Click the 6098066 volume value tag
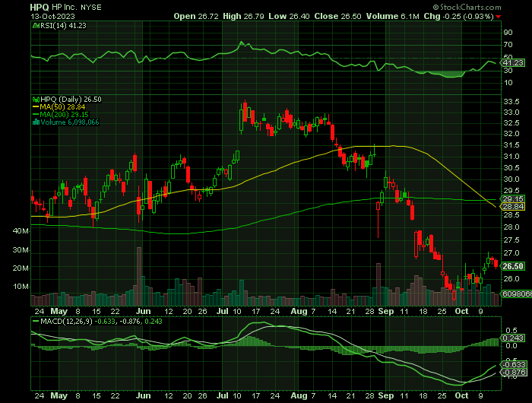This screenshot has width=532, height=403. [516, 294]
